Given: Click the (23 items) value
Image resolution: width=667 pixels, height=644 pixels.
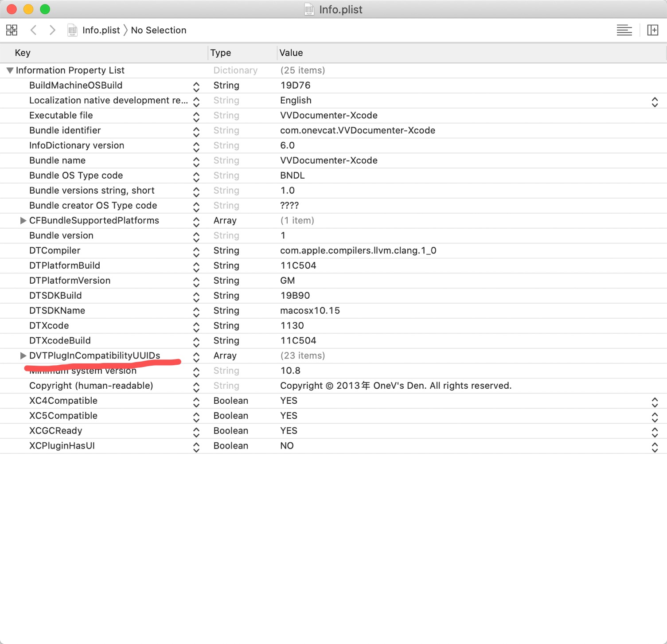Looking at the screenshot, I should click(x=303, y=356).
